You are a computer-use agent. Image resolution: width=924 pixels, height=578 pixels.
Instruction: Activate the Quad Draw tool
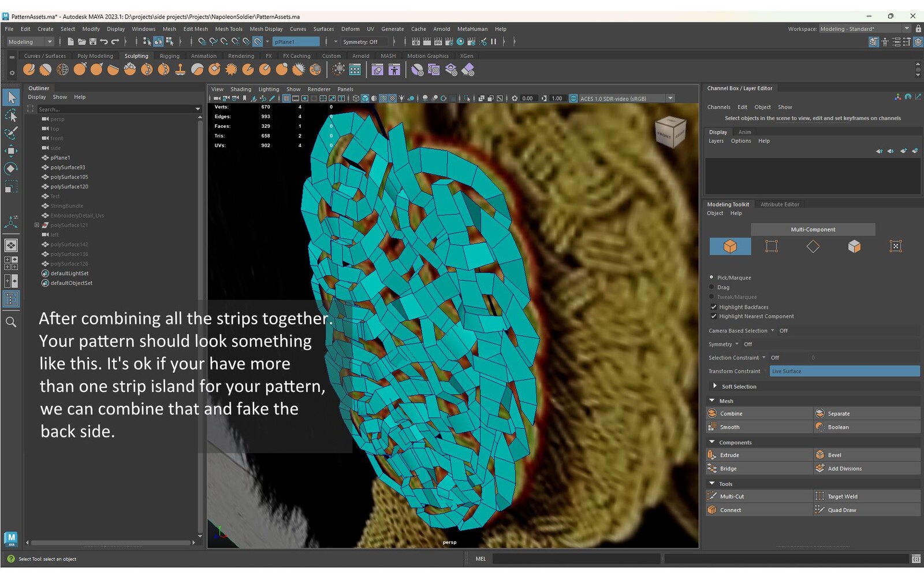click(867, 510)
